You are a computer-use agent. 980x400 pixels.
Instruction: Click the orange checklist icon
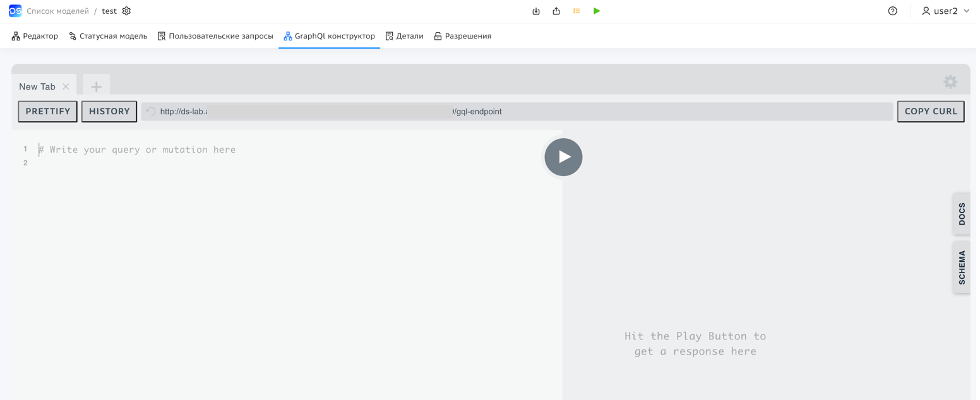577,11
